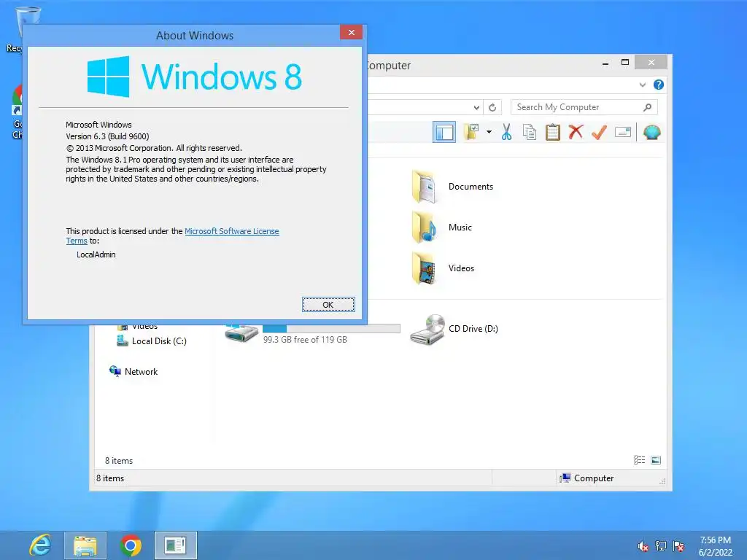Screen dimensions: 747x560
Task: Select the Local Disk drive icon in content pane
Action: 241,332
